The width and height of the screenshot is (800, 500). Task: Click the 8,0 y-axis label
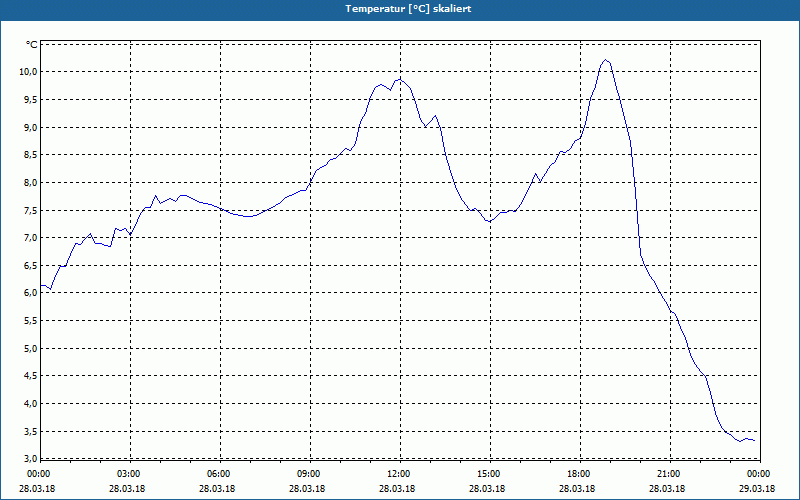pos(31,183)
